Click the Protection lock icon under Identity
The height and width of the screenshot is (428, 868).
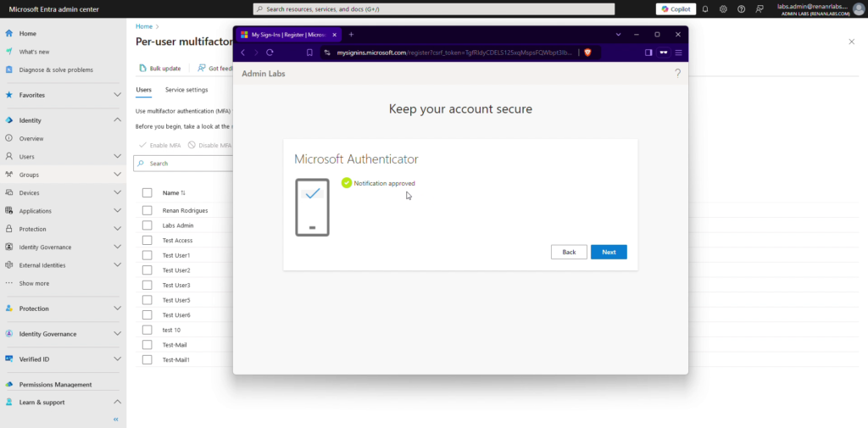click(8, 229)
